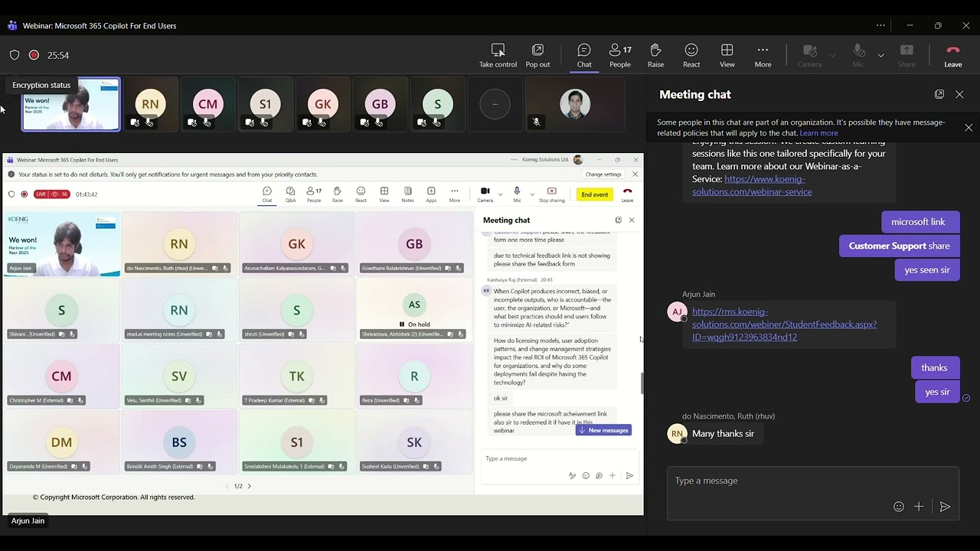The width and height of the screenshot is (980, 551).
Task: Click the red recording indicator icon
Action: pos(34,55)
